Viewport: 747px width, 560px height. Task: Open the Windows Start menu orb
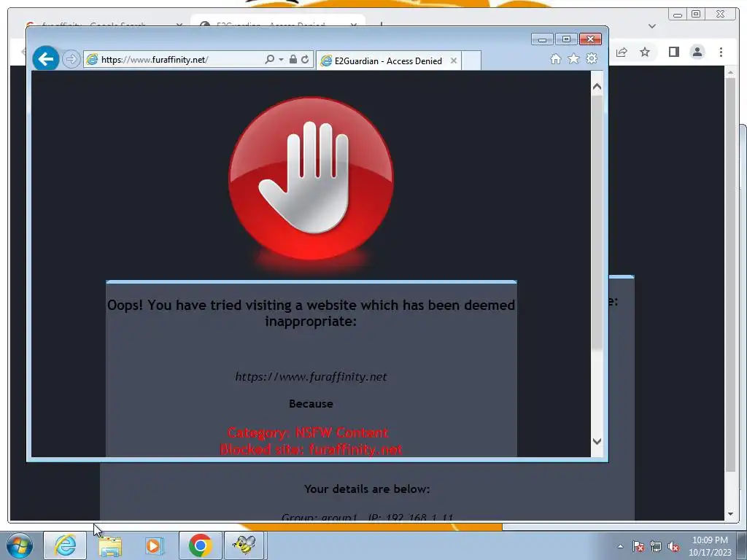[20, 545]
